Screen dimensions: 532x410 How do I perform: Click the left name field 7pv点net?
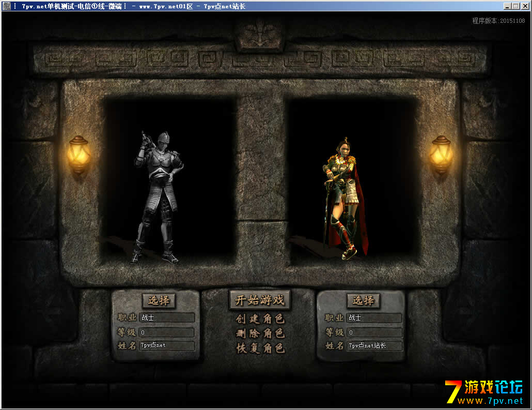point(167,345)
